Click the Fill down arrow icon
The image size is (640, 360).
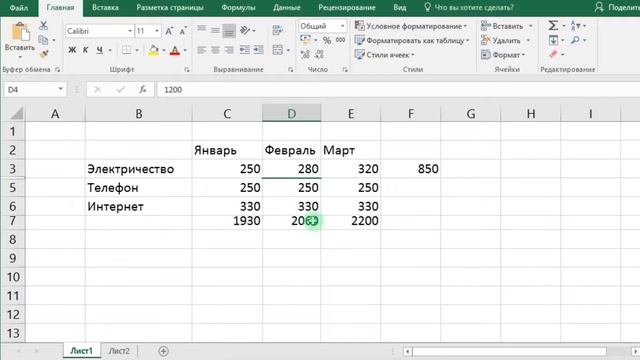tap(553, 40)
